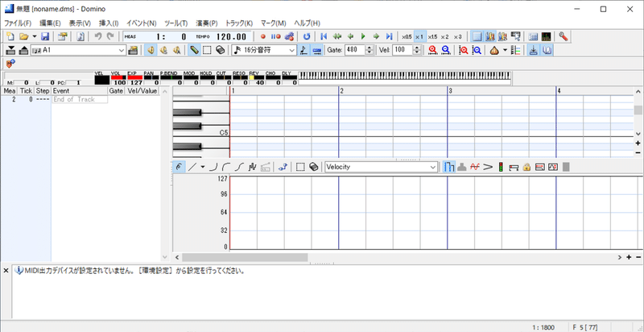Play the song with the green play button

[x=363, y=36]
